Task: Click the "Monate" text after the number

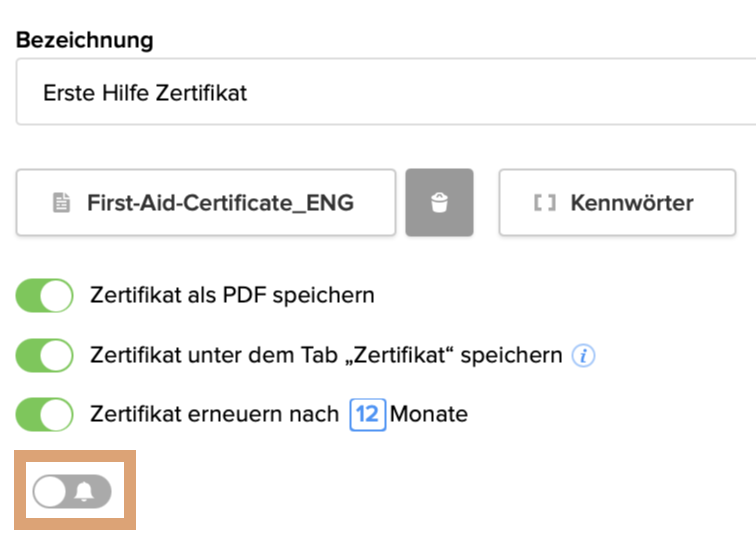Action: click(429, 413)
